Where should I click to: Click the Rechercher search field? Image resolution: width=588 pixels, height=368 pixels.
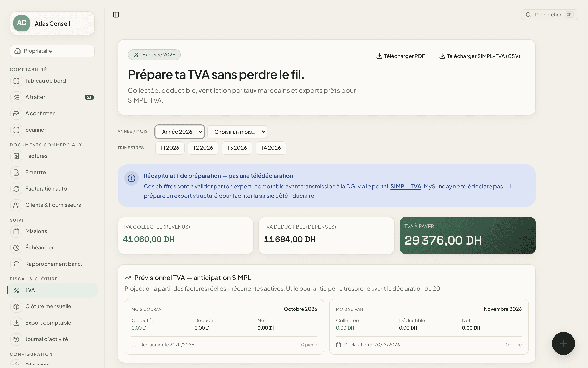coord(549,15)
